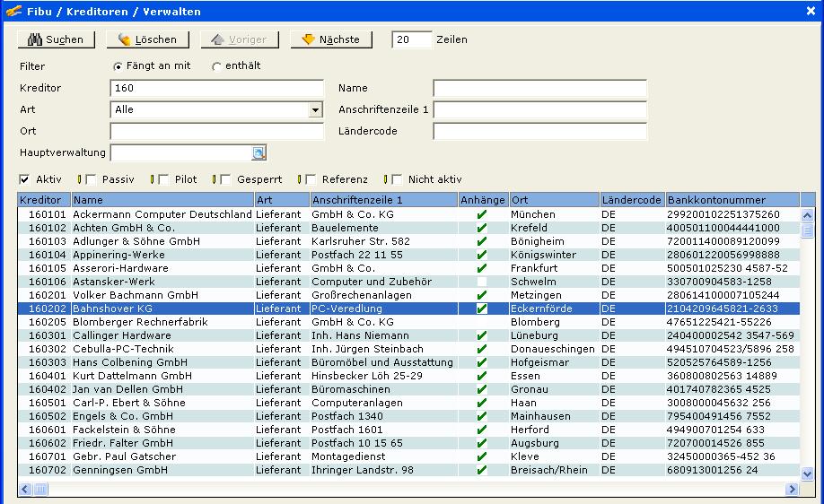Click attachment checkmark for Fackelstein & Söhne

pyautogui.click(x=482, y=430)
